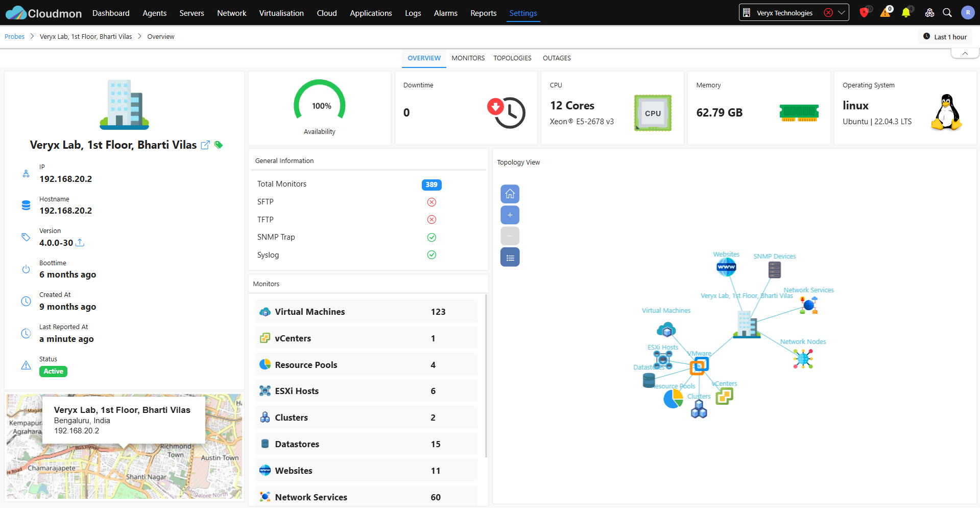Open the Logs menu
The image size is (980, 508).
pyautogui.click(x=413, y=13)
